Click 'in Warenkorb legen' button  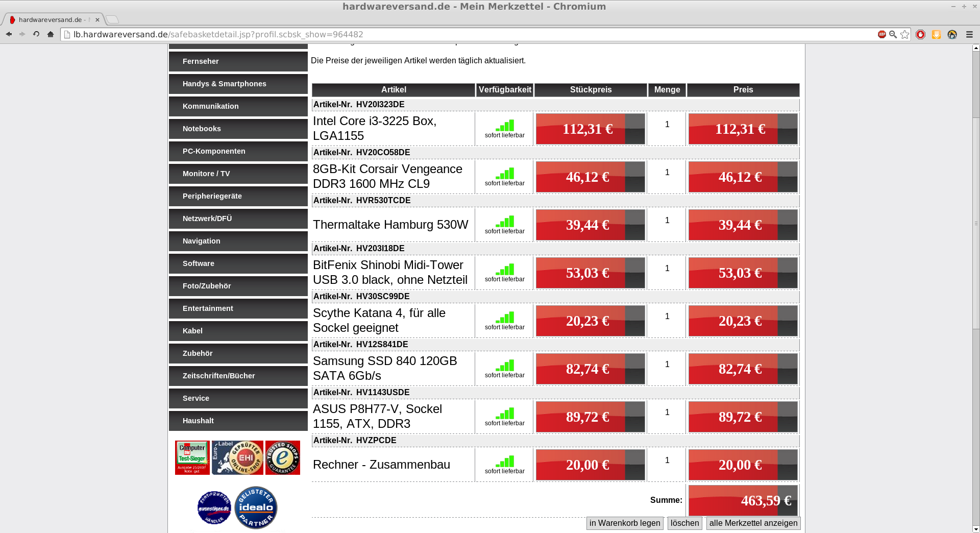(625, 523)
